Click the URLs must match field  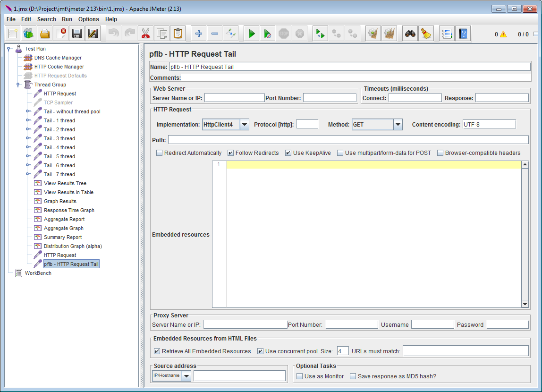click(466, 351)
